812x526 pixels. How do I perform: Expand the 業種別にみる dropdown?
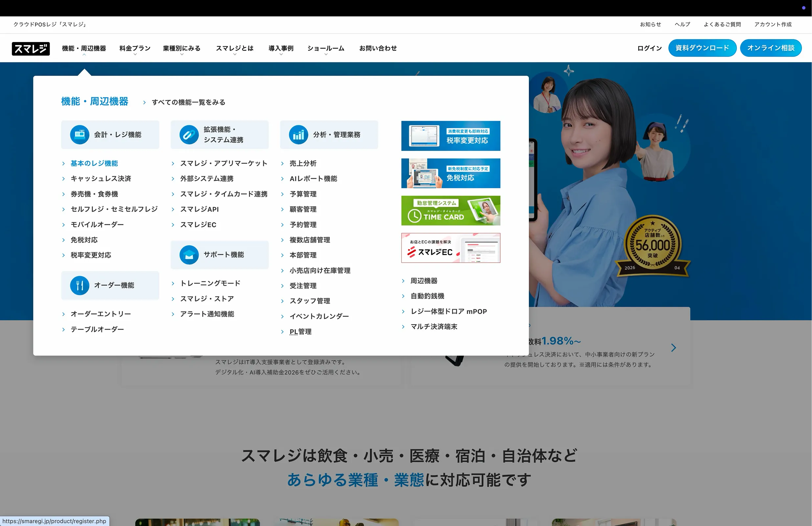[x=182, y=49]
